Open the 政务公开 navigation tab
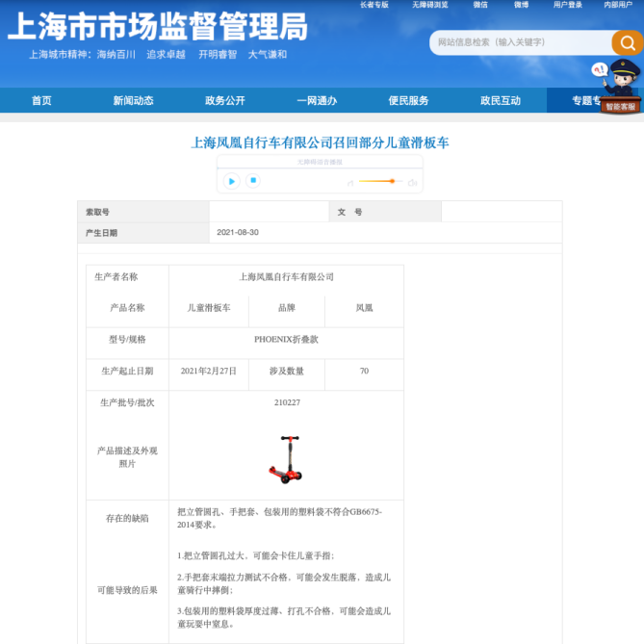 [225, 100]
